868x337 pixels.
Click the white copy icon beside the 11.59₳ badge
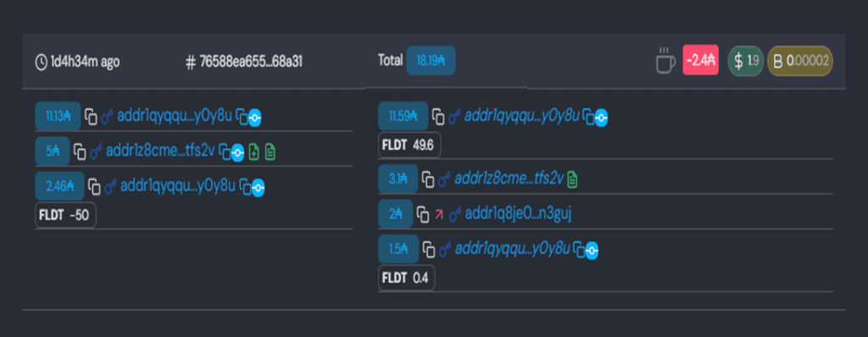438,116
